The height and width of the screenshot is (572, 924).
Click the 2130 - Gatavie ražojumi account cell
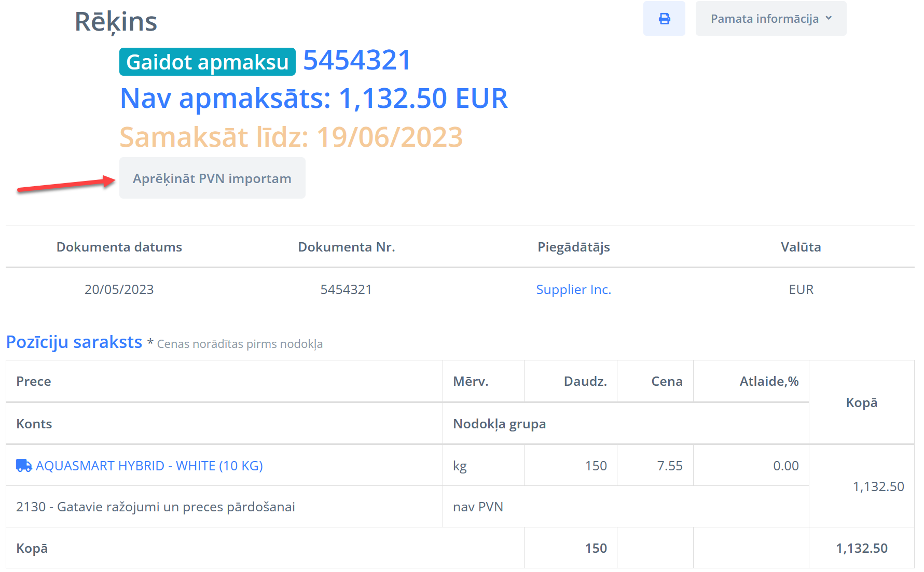[156, 507]
